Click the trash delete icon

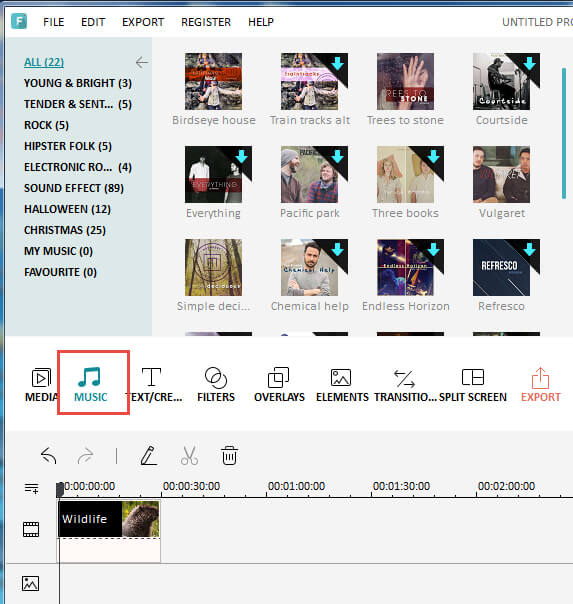point(229,456)
